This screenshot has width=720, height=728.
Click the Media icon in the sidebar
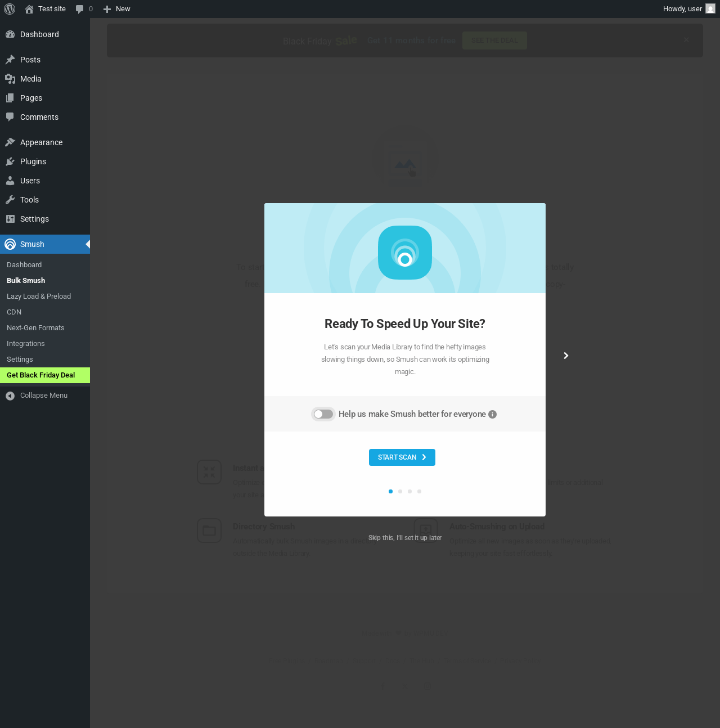coord(10,79)
